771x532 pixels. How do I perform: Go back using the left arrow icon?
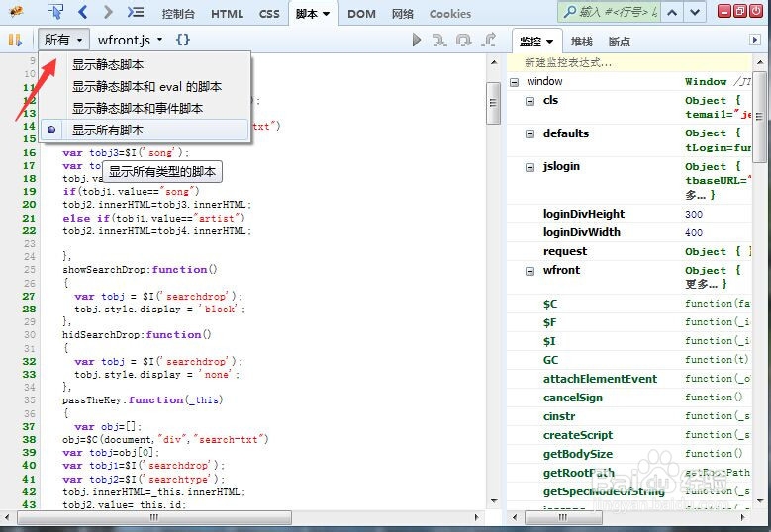coord(83,12)
